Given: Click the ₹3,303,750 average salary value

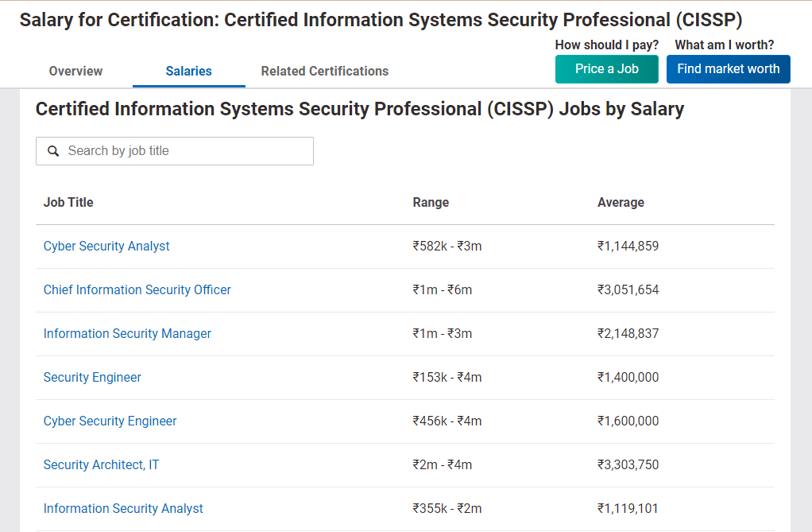Looking at the screenshot, I should point(628,465).
